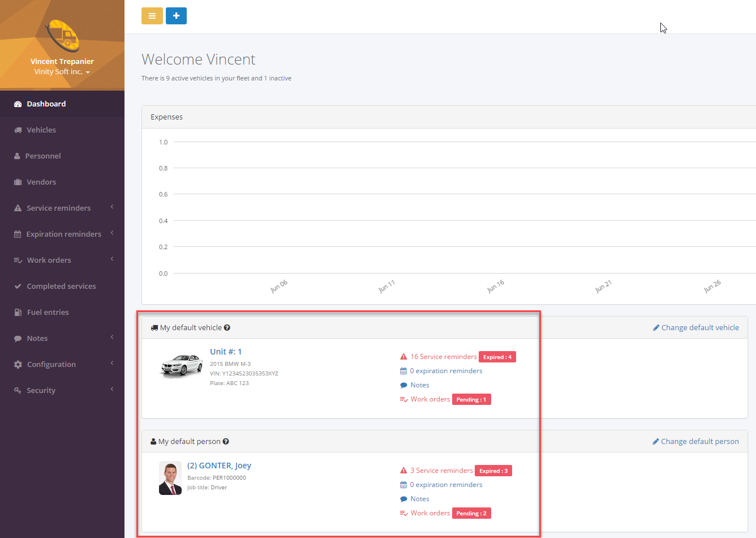
Task: Click the VIN: Y1234523035353XYZ text
Action: point(244,374)
